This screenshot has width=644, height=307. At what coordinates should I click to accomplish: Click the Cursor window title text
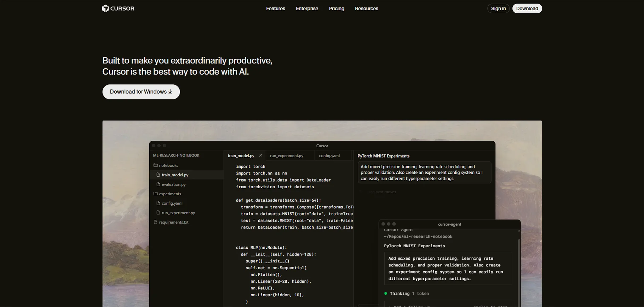[x=322, y=146]
